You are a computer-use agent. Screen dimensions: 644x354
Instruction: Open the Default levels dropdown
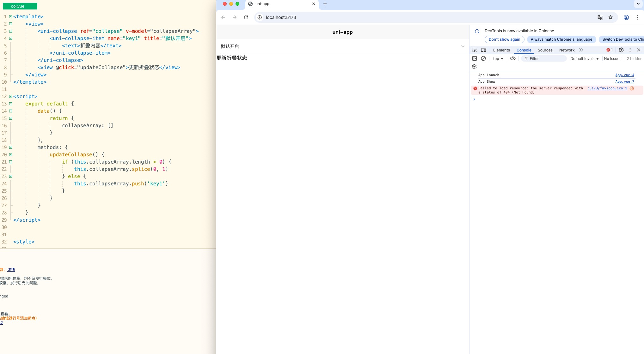tap(584, 59)
